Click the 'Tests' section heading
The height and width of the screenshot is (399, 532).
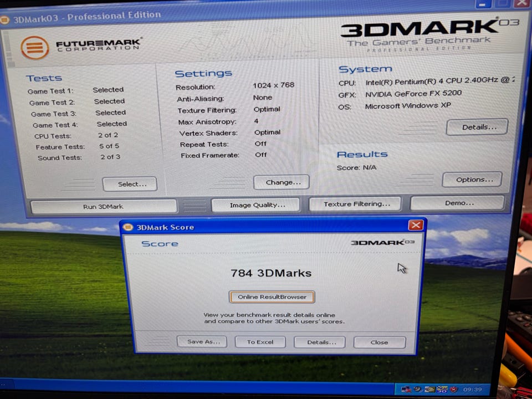click(x=44, y=78)
